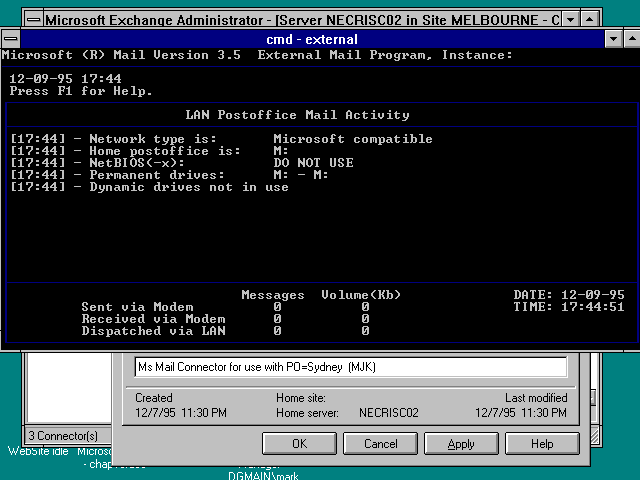Maximize the cmd - external window
The width and height of the screenshot is (640, 480).
(631, 39)
